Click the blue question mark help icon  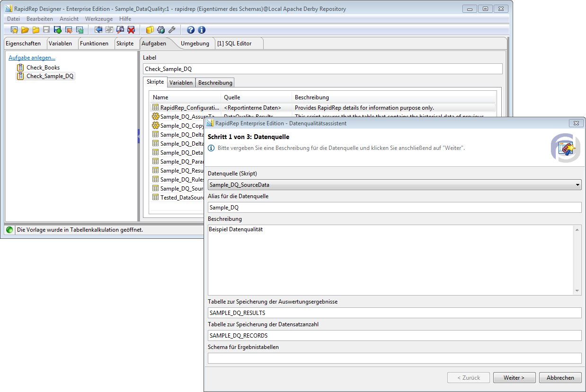(x=191, y=30)
